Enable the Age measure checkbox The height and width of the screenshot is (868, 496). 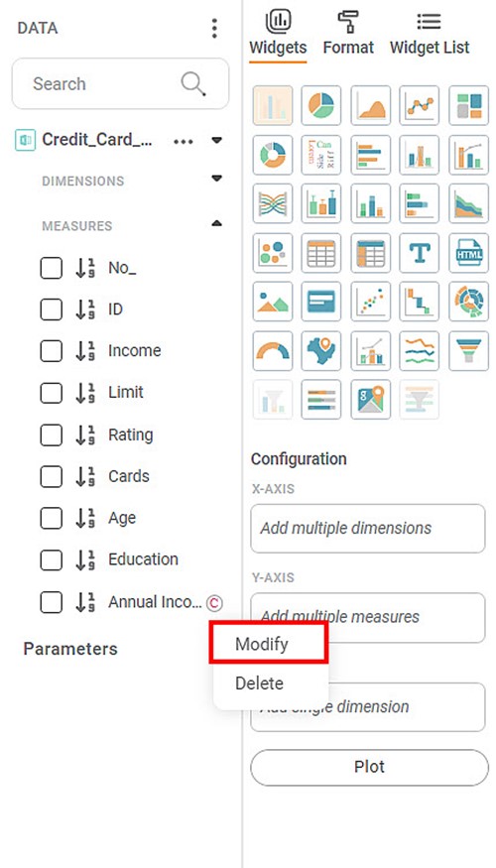51,519
